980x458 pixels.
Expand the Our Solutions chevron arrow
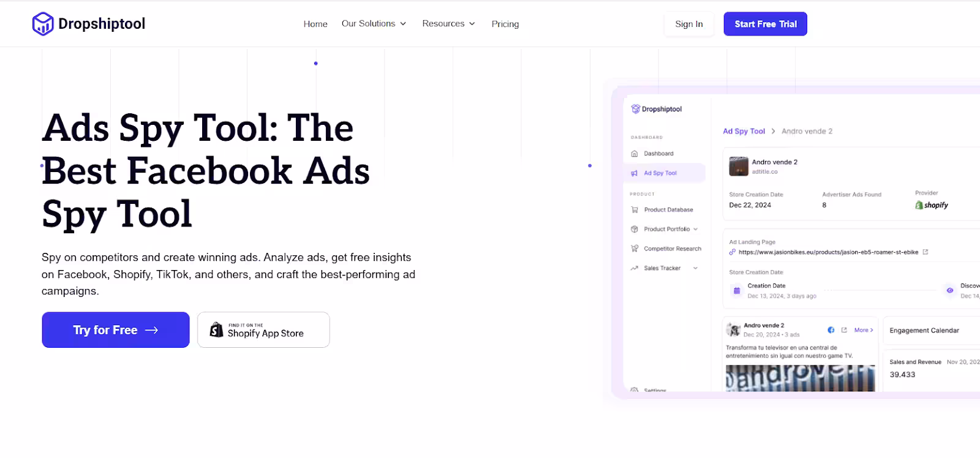coord(403,24)
